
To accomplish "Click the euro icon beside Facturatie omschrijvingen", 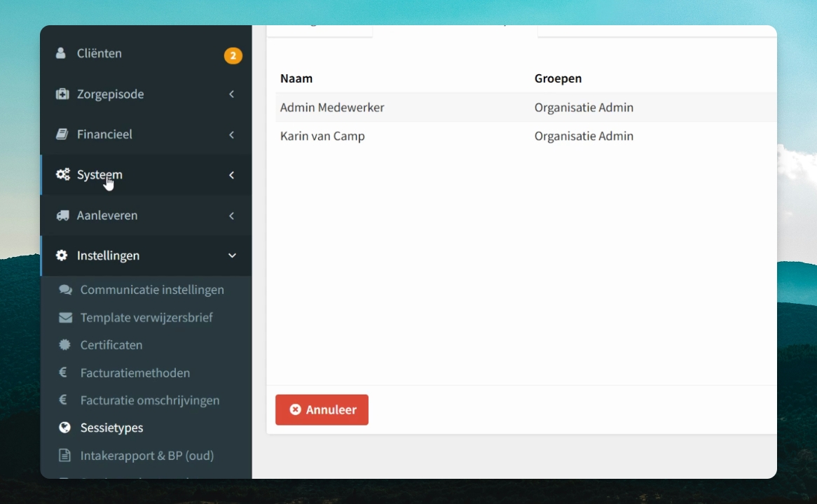I will click(x=63, y=400).
